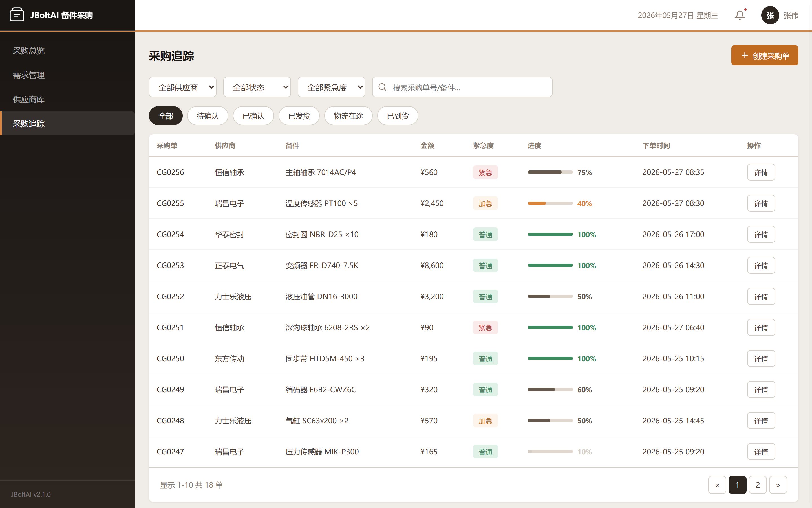Open 详情 for order CG0255
812x508 pixels.
pos(761,203)
